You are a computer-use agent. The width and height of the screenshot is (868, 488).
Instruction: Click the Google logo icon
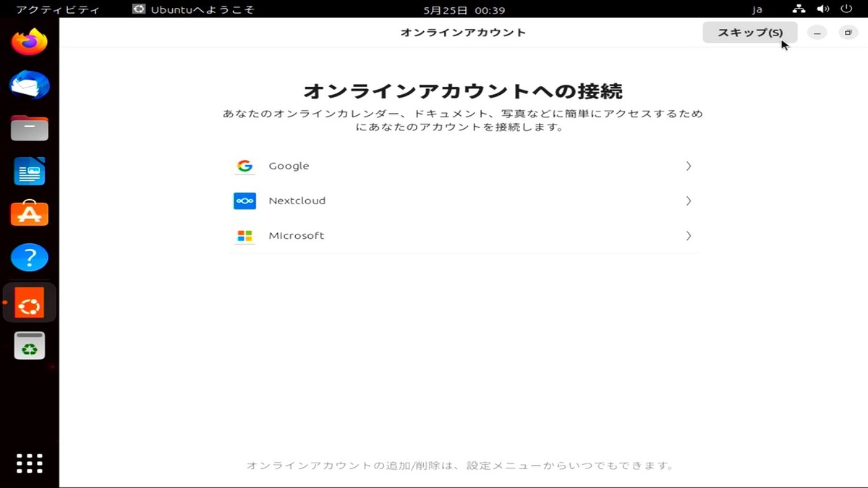point(244,166)
